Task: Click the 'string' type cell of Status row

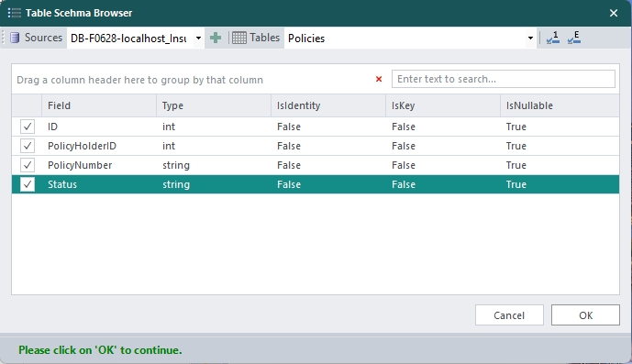Action: [x=214, y=184]
